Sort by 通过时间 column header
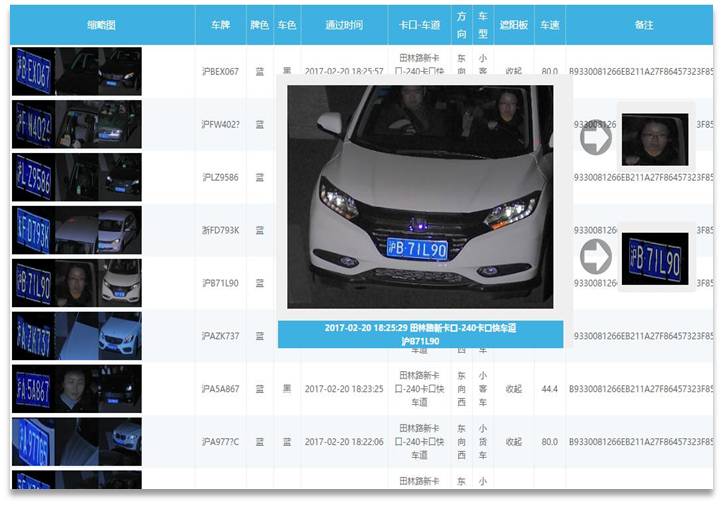This screenshot has width=723, height=505. [344, 25]
